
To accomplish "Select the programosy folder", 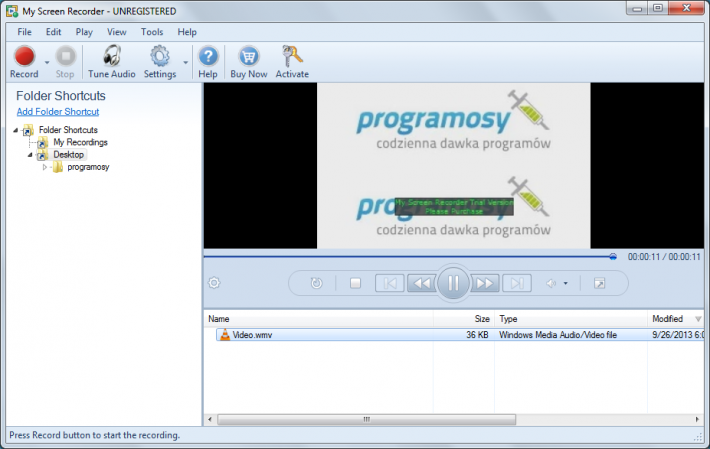I will [88, 167].
